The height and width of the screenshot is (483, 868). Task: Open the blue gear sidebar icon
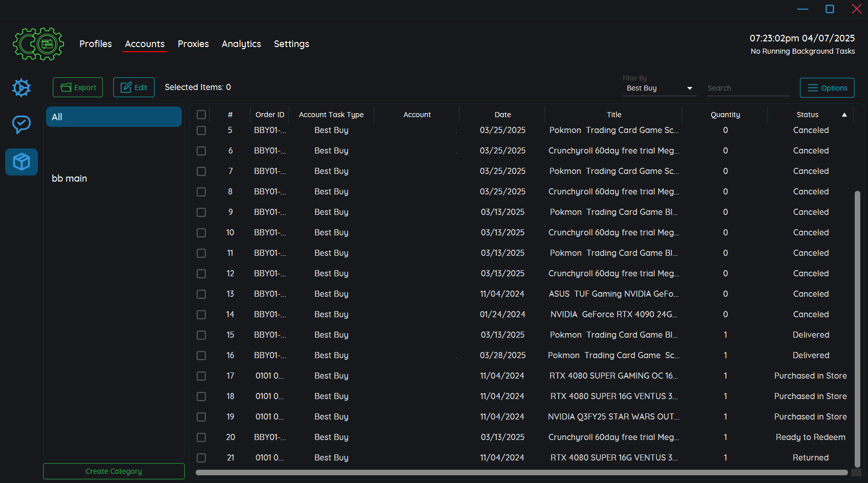(22, 88)
